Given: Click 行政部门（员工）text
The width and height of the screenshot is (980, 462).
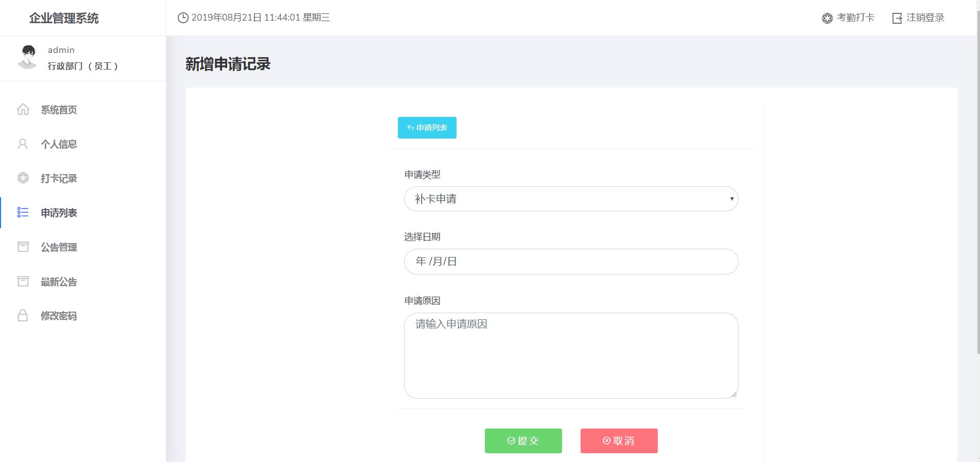Looking at the screenshot, I should coord(83,66).
